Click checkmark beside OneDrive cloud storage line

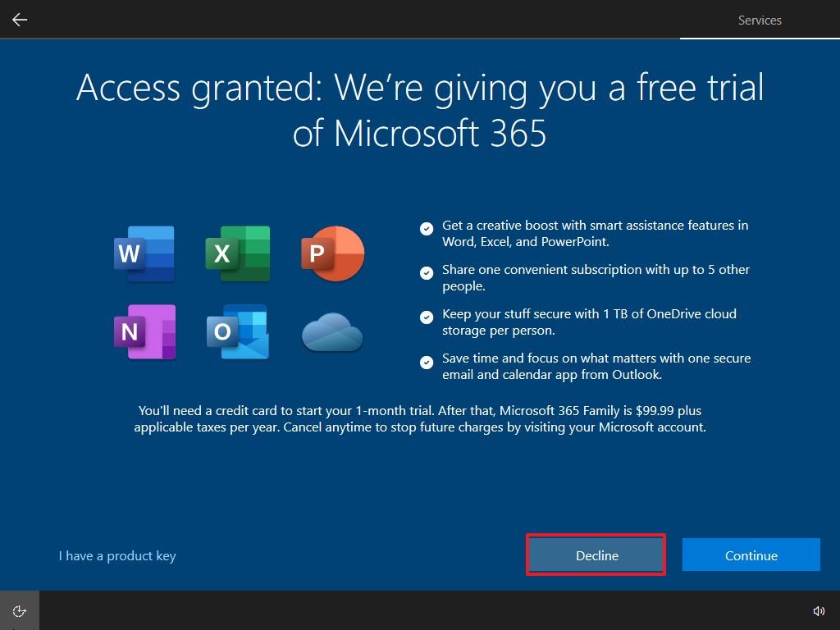pyautogui.click(x=427, y=317)
